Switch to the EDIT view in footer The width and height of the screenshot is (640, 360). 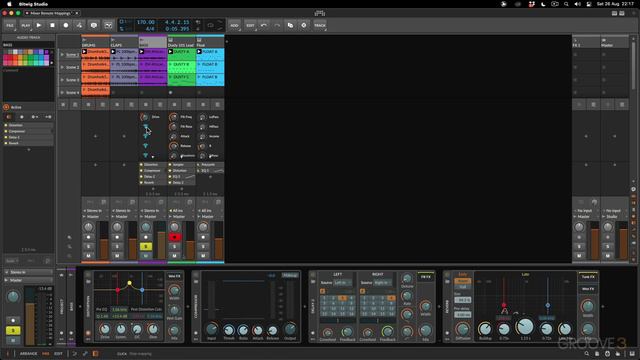click(58, 353)
